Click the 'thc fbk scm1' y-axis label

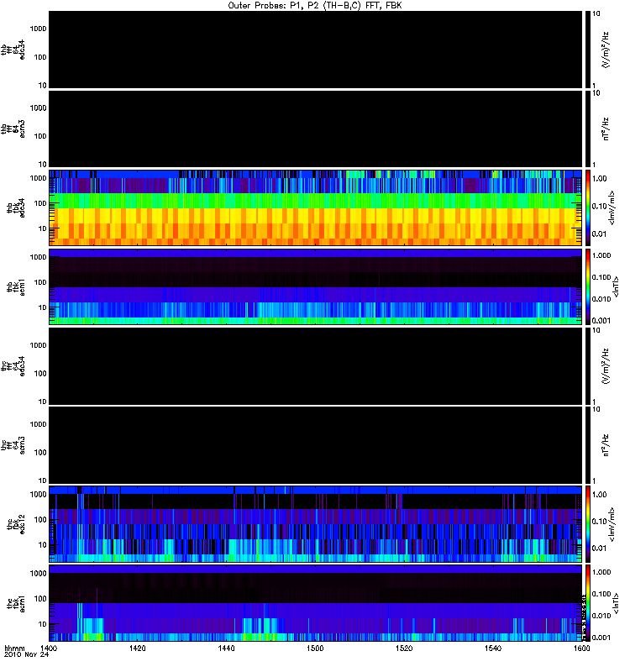point(16,603)
